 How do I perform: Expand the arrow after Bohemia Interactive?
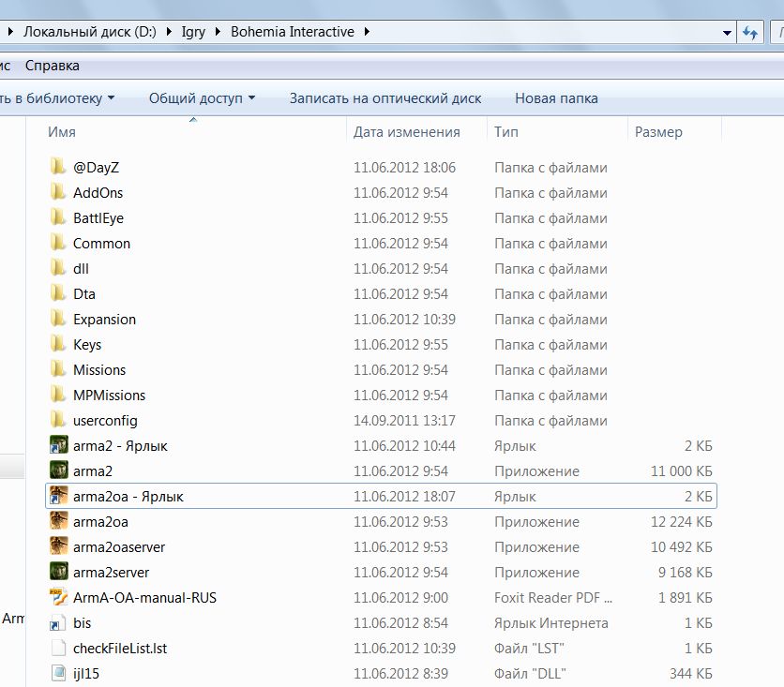pyautogui.click(x=367, y=32)
